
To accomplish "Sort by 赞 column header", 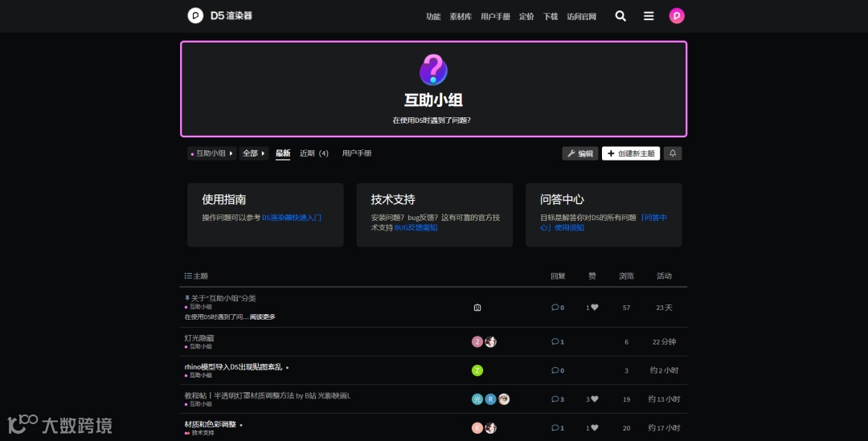I will (592, 276).
